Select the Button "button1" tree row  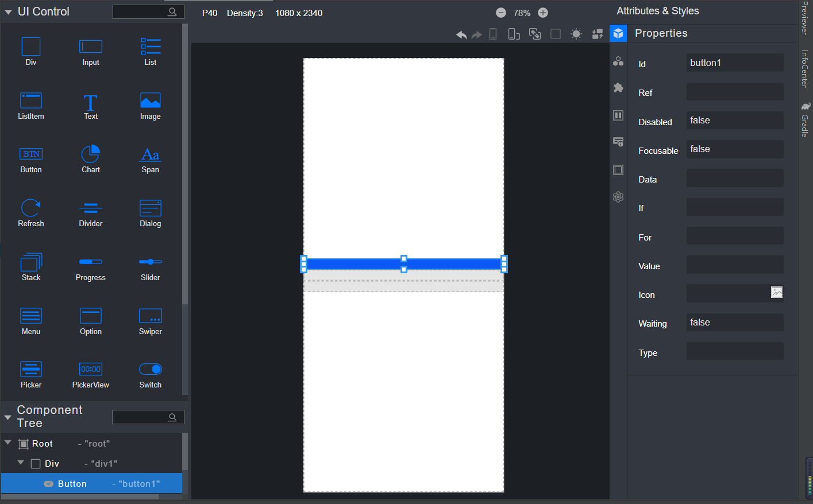pos(91,483)
